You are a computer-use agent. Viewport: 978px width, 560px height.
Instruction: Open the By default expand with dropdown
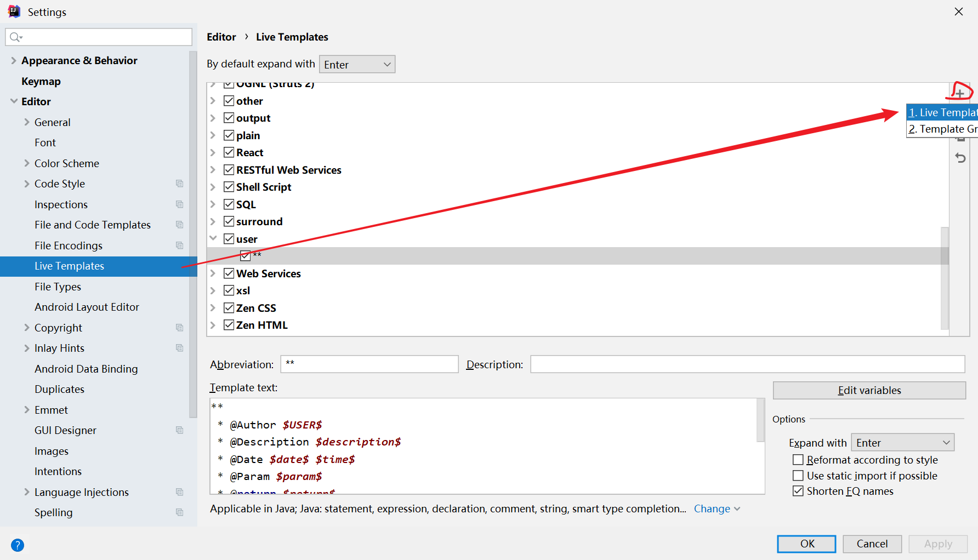[x=357, y=65]
